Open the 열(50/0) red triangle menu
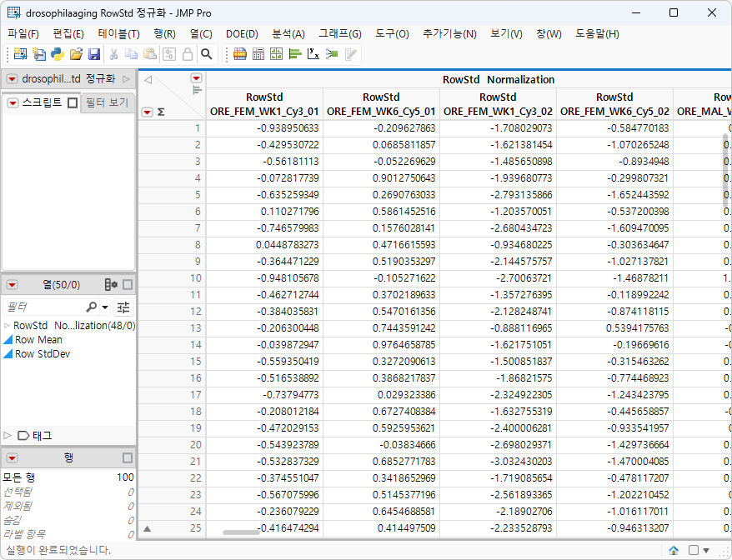 pos(13,285)
